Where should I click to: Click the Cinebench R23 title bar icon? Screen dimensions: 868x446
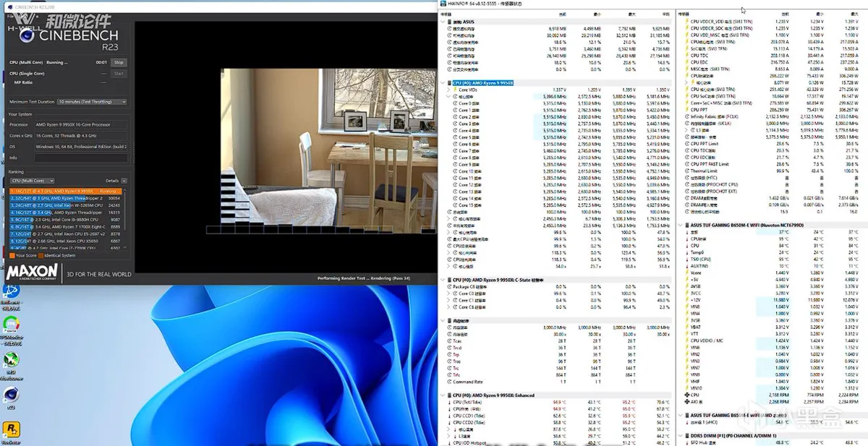coord(4,4)
